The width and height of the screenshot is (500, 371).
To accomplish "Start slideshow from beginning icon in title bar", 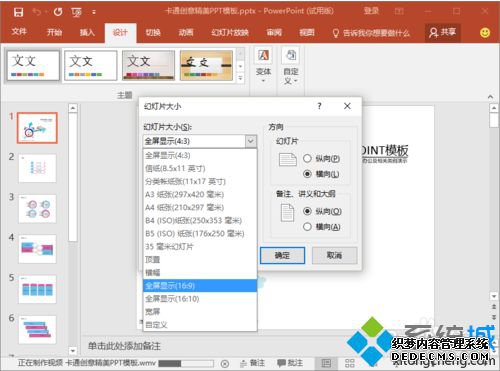I will [x=76, y=13].
